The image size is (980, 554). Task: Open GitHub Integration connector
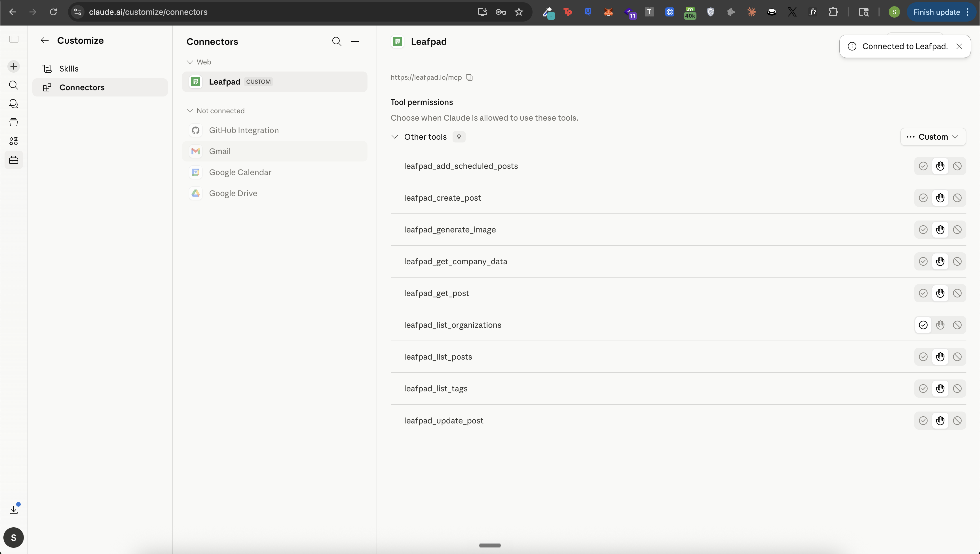tap(275, 130)
